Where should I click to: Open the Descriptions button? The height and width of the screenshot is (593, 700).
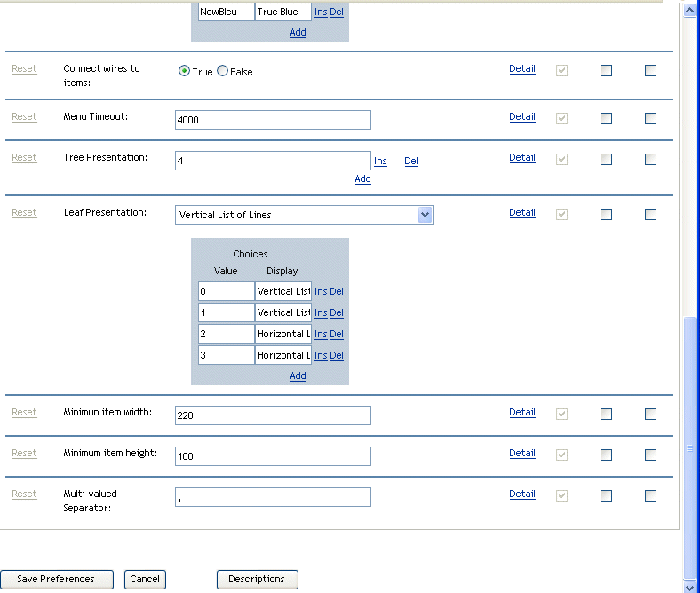tap(257, 580)
